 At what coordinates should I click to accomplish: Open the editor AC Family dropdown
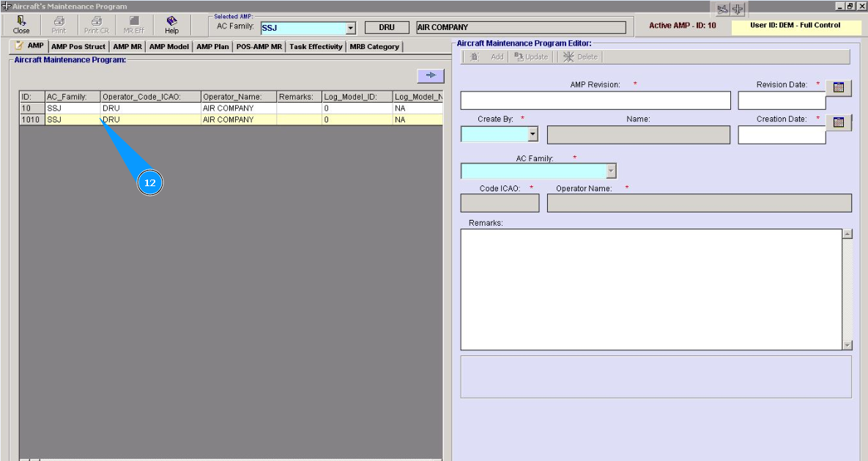pos(611,171)
